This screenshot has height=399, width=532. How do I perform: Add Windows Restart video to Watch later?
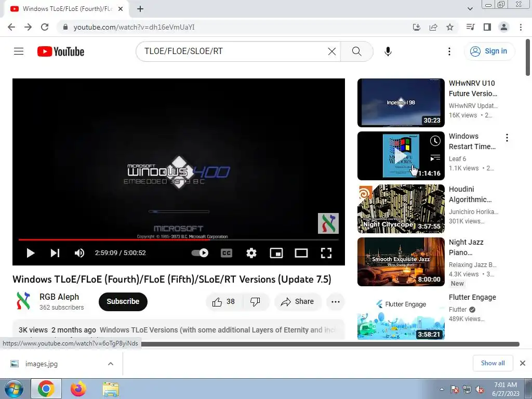[435, 141]
